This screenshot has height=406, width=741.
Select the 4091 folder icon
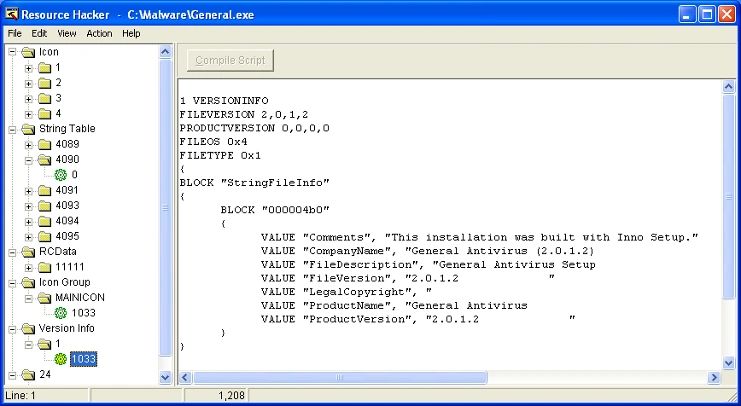[44, 190]
